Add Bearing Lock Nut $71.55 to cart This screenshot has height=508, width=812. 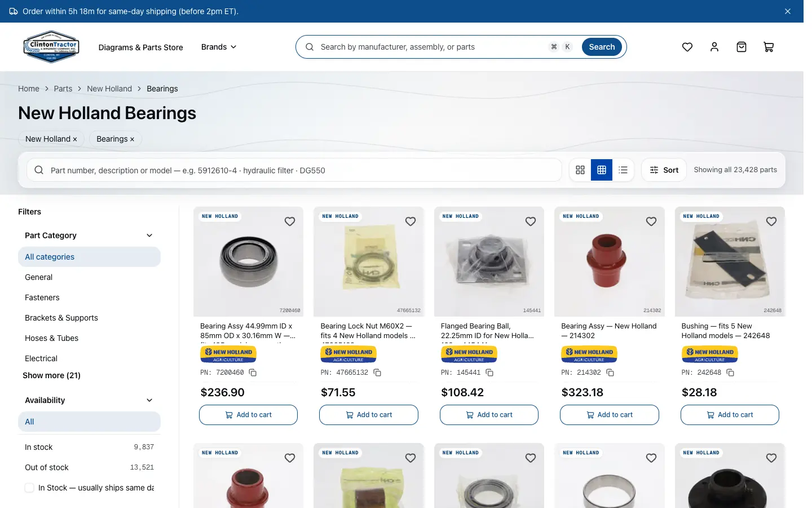pyautogui.click(x=369, y=415)
